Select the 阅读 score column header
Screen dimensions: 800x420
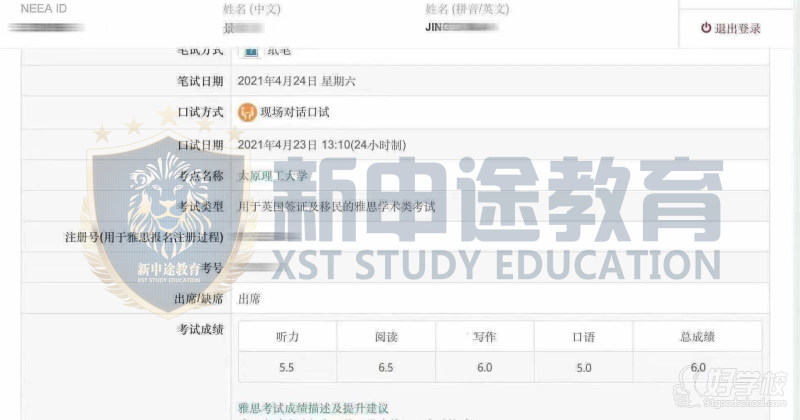385,337
